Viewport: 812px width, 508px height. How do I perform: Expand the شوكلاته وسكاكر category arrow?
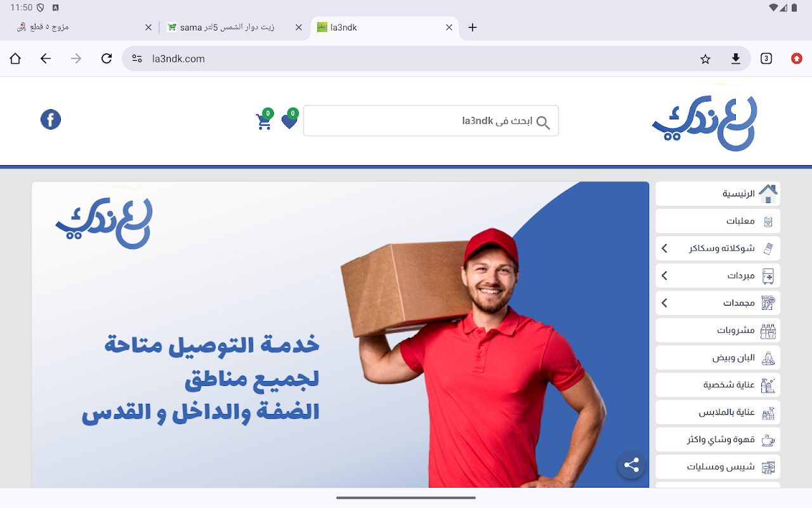tap(664, 248)
